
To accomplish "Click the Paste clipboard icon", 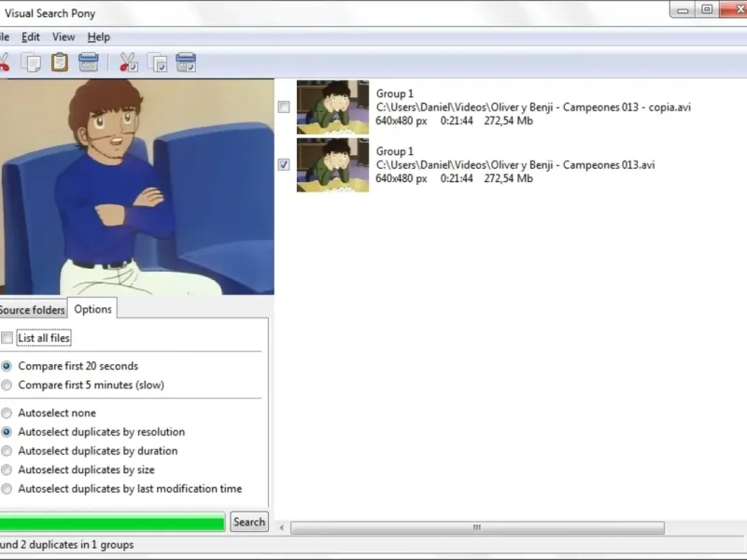I will point(60,63).
